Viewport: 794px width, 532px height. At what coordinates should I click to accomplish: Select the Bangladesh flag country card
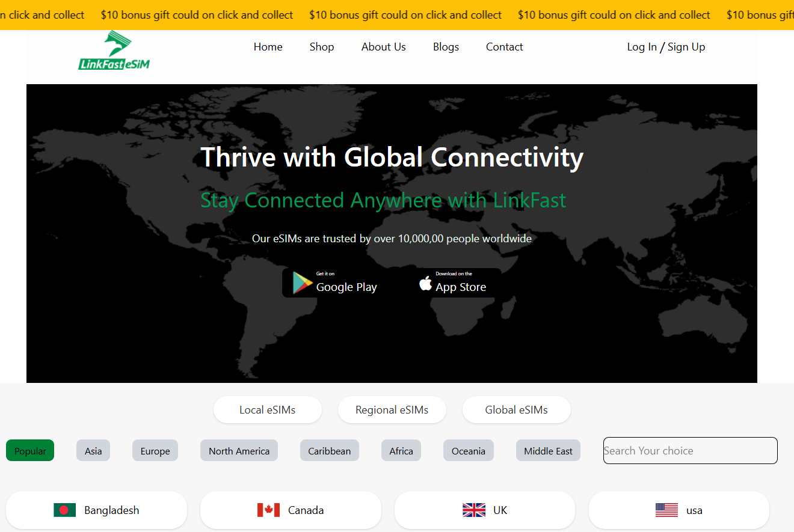96,510
